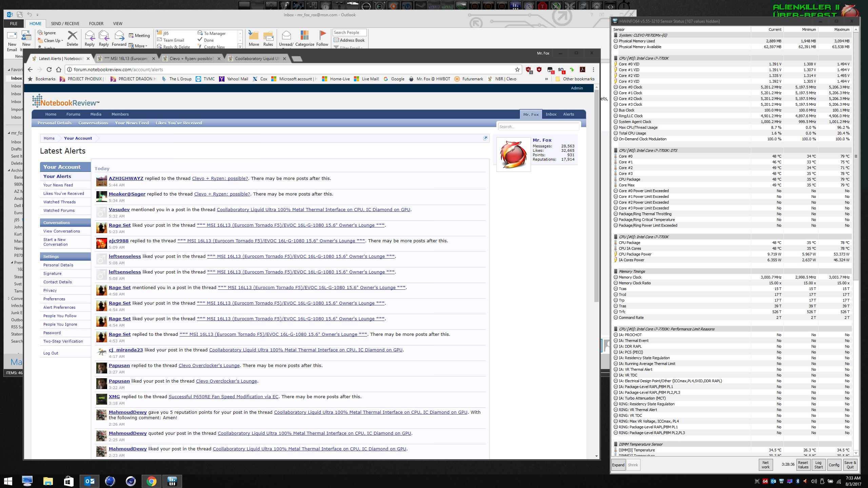Expand the Clean Up dropdown in Outlook
Viewport: 868px width, 488px height.
coord(62,41)
